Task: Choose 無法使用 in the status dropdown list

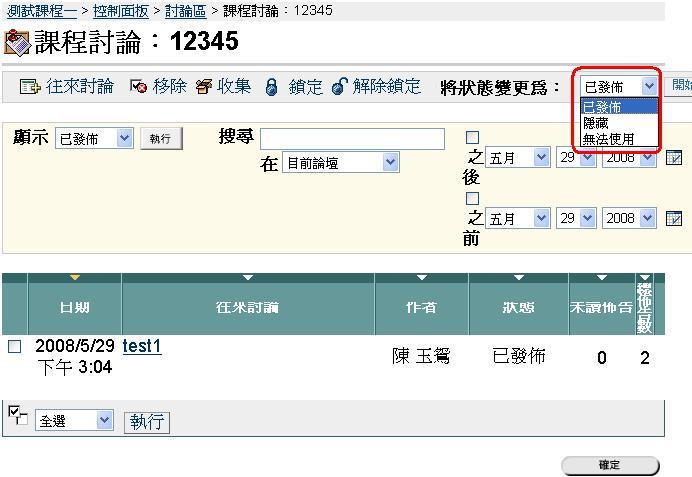Action: tap(608, 139)
